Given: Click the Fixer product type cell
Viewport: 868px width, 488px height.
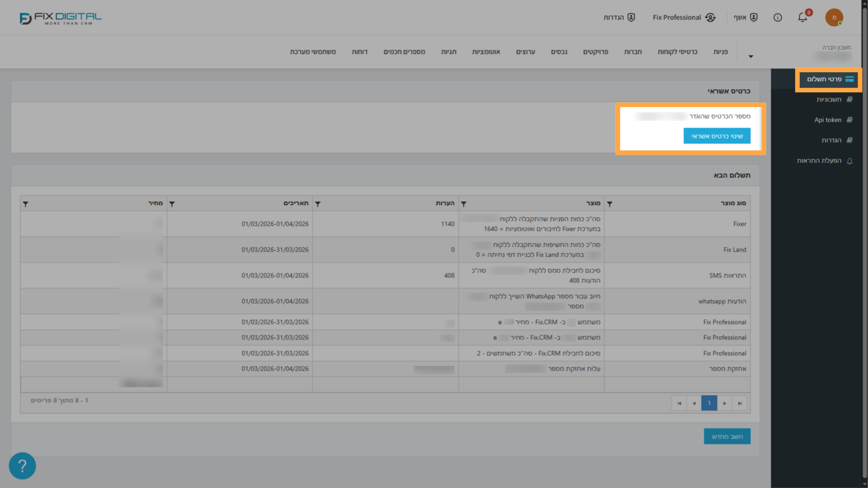Looking at the screenshot, I should coord(677,224).
